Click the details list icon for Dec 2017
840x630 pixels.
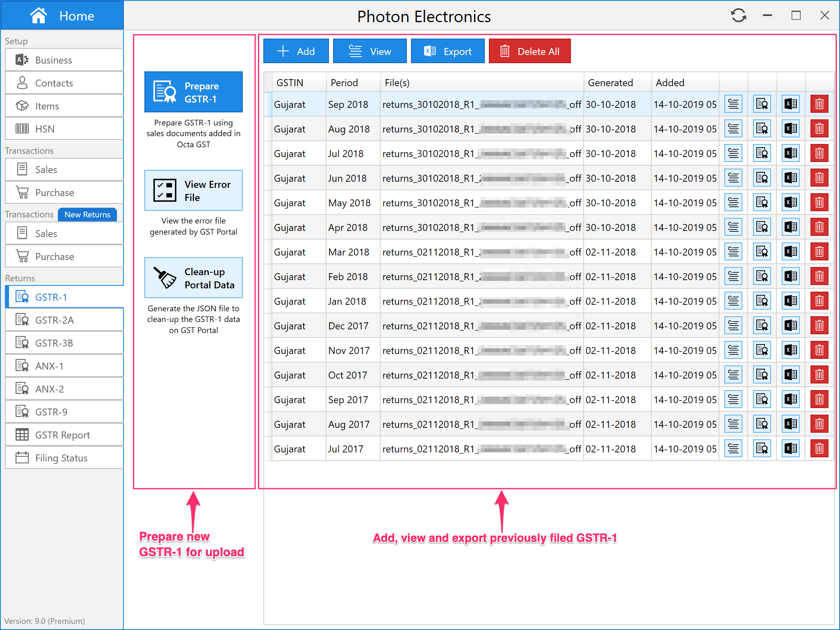coord(733,326)
